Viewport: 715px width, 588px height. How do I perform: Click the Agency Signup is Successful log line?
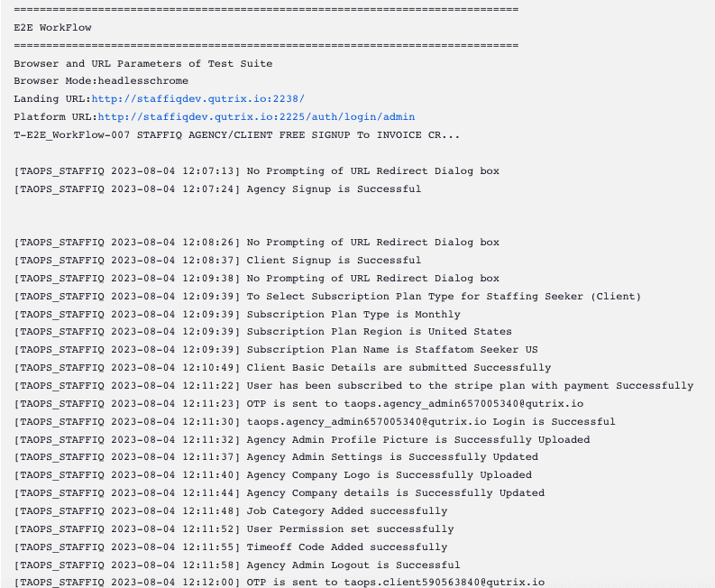click(217, 188)
